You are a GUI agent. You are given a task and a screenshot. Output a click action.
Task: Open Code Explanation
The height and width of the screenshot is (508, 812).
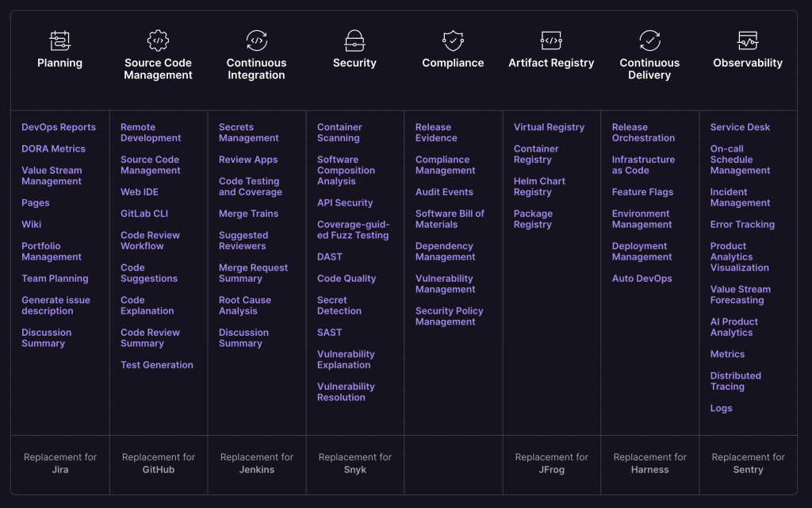point(147,306)
